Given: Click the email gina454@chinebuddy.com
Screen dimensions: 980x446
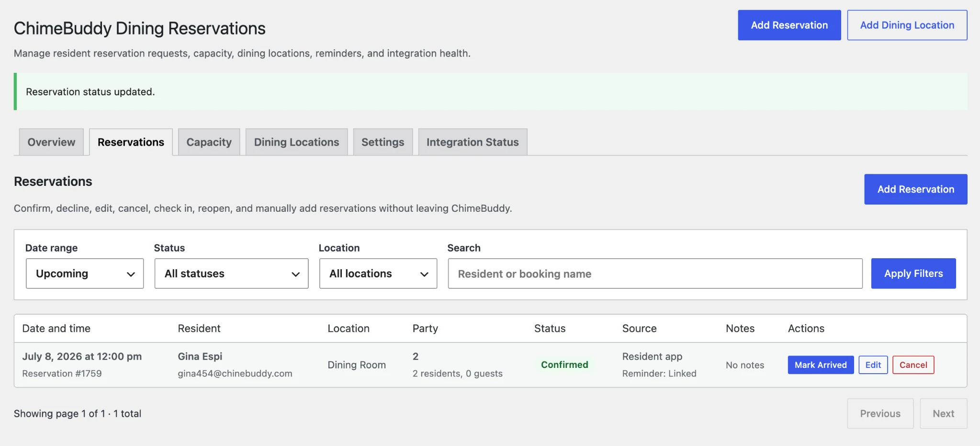Looking at the screenshot, I should pos(235,374).
